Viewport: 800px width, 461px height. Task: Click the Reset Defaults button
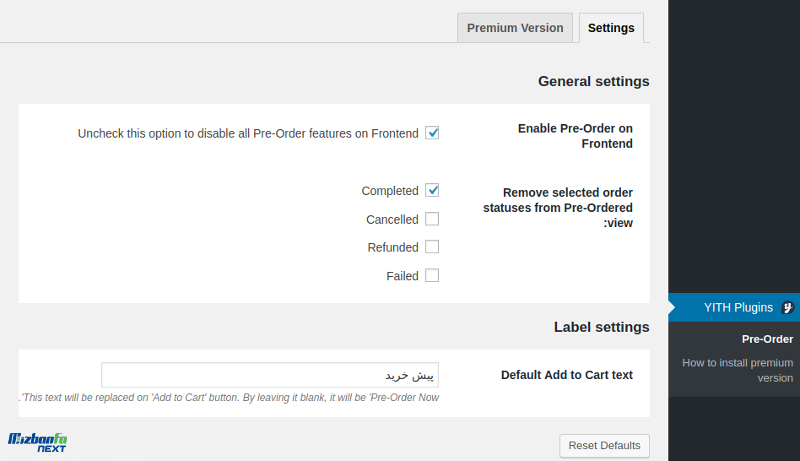605,446
